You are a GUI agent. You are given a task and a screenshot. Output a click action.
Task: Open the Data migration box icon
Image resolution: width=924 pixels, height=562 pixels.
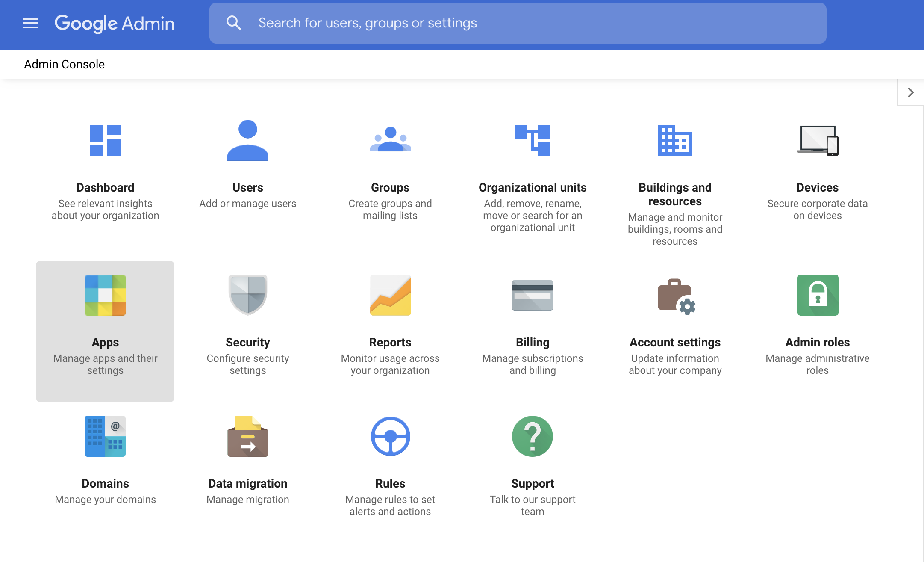[x=248, y=436]
